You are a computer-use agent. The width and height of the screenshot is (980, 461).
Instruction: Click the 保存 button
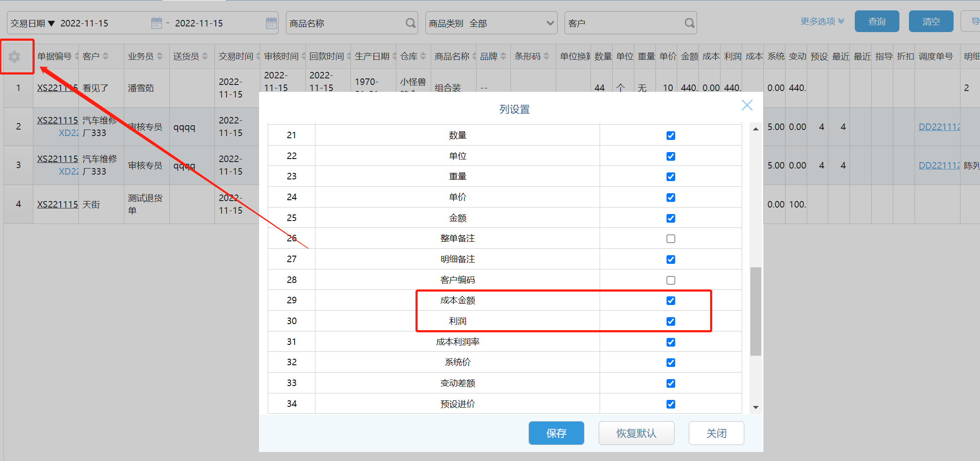[556, 433]
